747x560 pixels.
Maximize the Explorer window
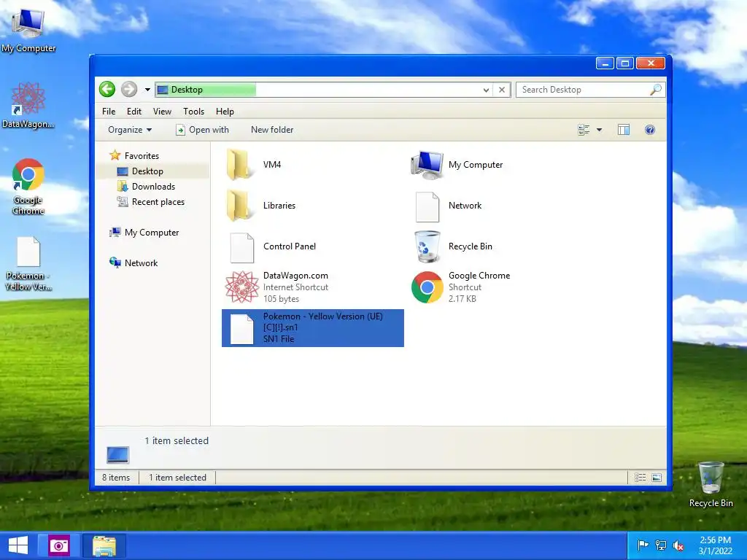[x=625, y=63]
